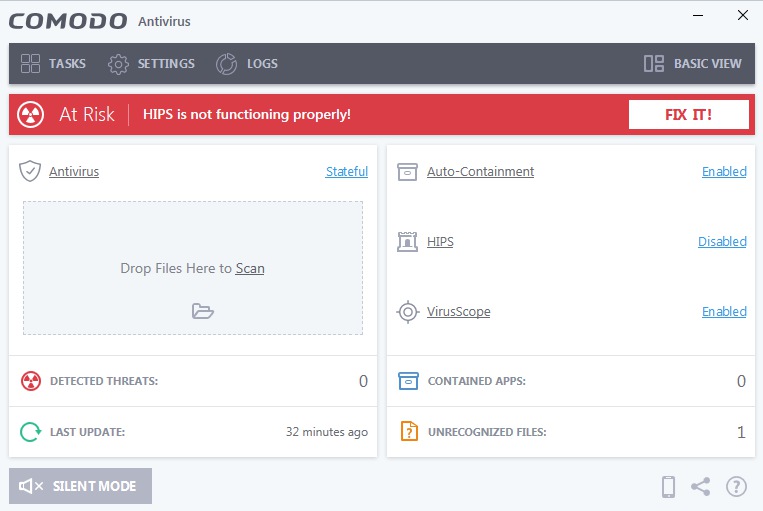Click the Drop Files Here to text
Screen dimensions: 763x511
[176, 269]
